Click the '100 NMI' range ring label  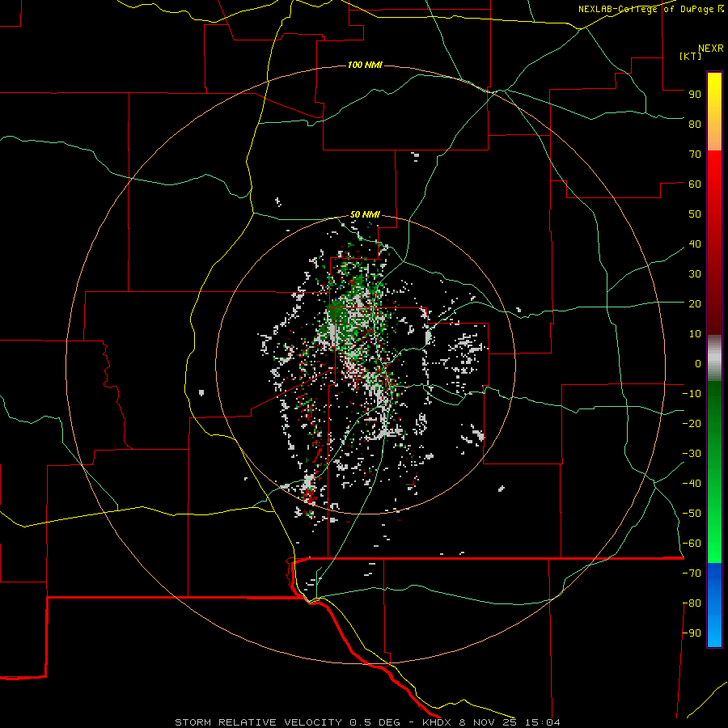point(365,65)
